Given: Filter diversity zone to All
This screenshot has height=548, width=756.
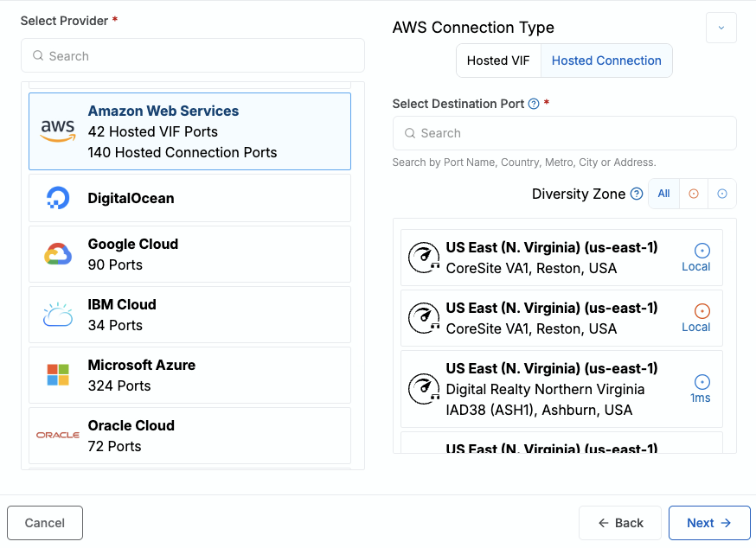Looking at the screenshot, I should tap(664, 194).
